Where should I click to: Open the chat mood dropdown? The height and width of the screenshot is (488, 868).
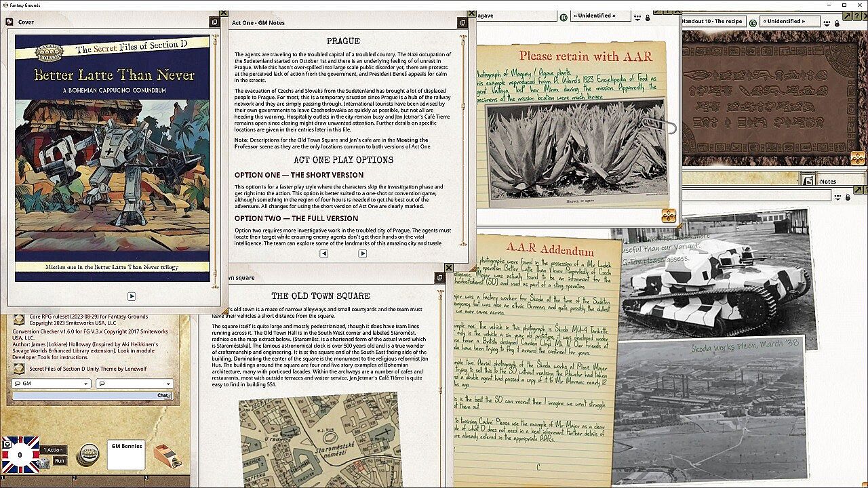click(x=134, y=384)
